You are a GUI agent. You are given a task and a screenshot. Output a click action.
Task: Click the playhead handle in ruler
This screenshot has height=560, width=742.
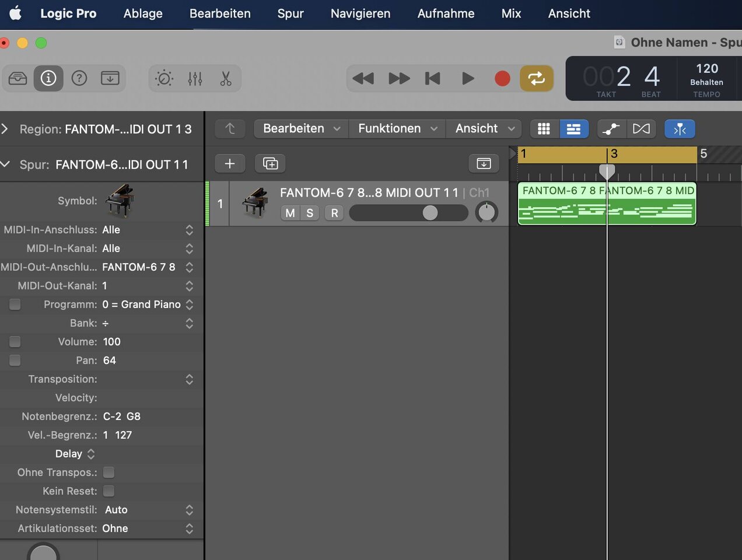pos(607,171)
